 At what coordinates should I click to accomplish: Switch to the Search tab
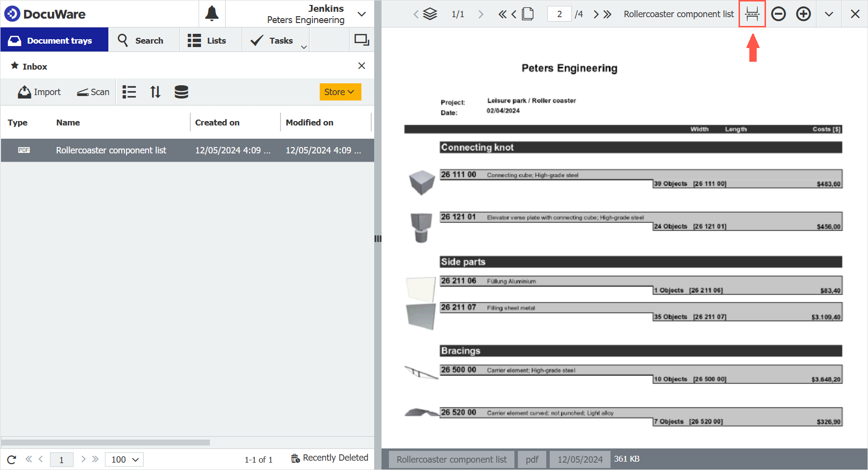pyautogui.click(x=143, y=40)
